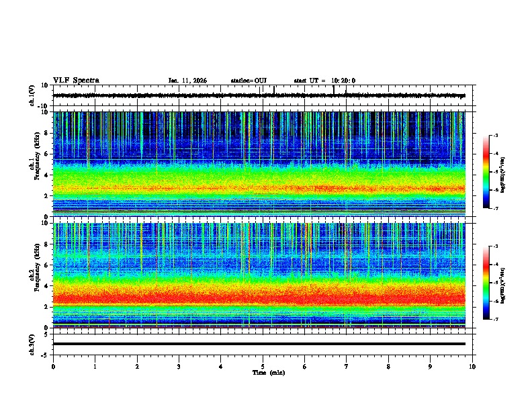Click the color scale bar beside ch.2 spectrogram
Screen dimensions: 532x411
click(x=486, y=283)
